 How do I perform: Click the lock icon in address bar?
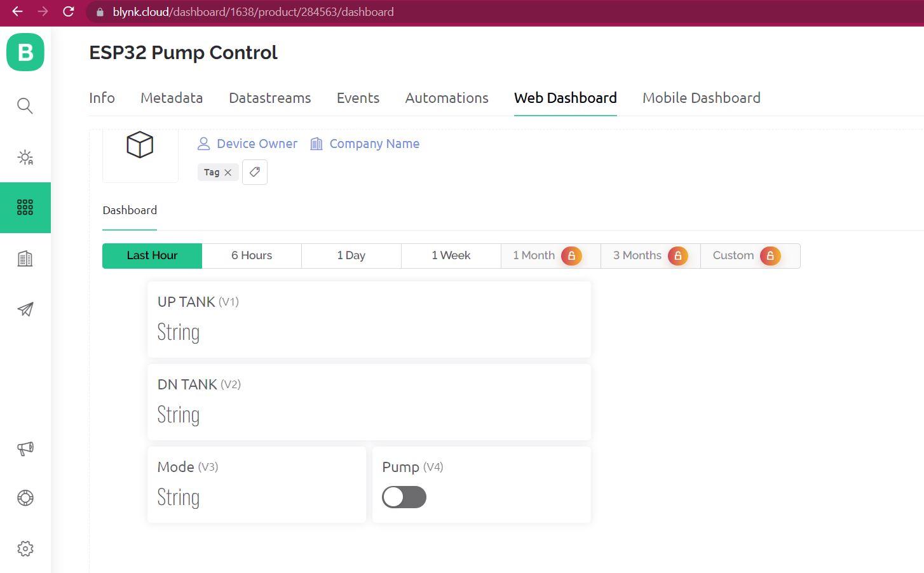[100, 12]
